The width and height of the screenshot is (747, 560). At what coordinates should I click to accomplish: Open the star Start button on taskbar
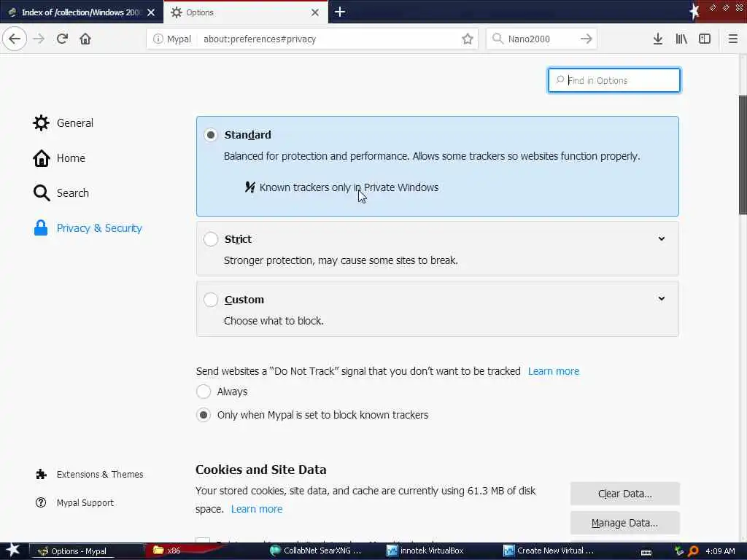13,551
